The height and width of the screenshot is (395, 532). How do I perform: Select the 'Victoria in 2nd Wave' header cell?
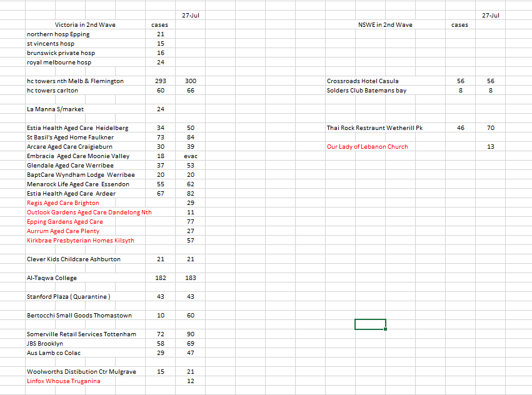85,25
